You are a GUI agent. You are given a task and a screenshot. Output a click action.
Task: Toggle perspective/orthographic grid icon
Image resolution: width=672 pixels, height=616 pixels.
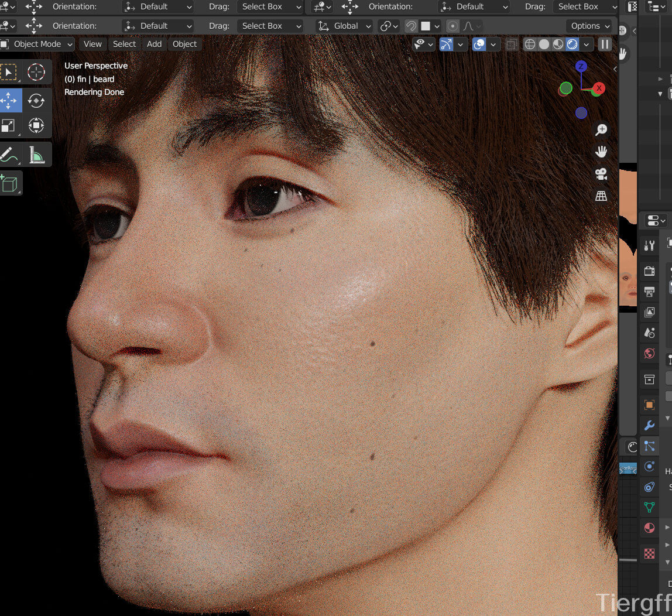(601, 196)
